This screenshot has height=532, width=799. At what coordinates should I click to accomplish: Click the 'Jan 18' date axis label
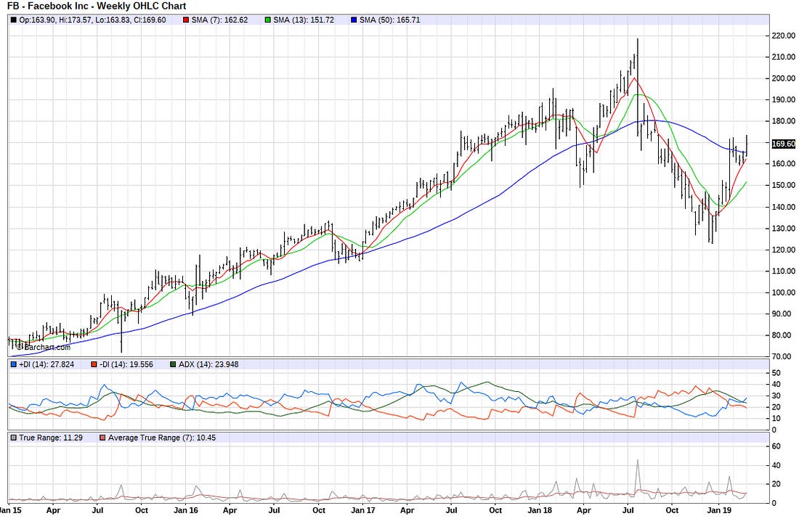[540, 510]
